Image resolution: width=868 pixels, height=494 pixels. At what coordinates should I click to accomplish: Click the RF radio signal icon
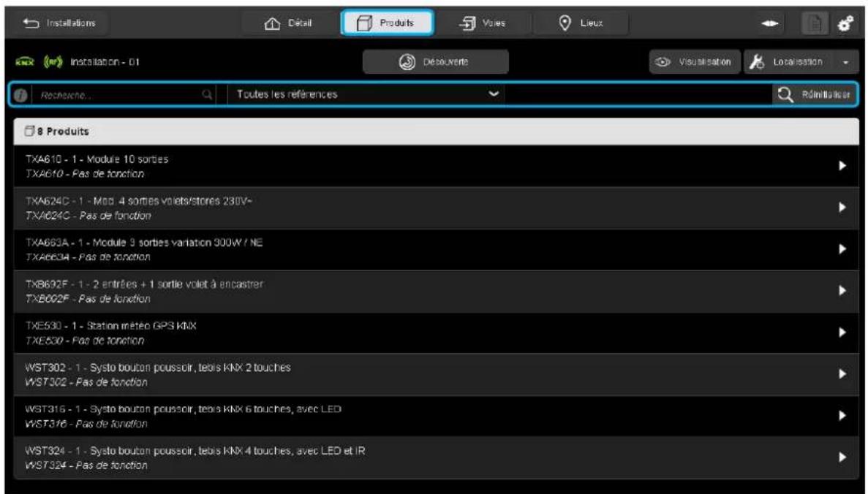pyautogui.click(x=53, y=62)
